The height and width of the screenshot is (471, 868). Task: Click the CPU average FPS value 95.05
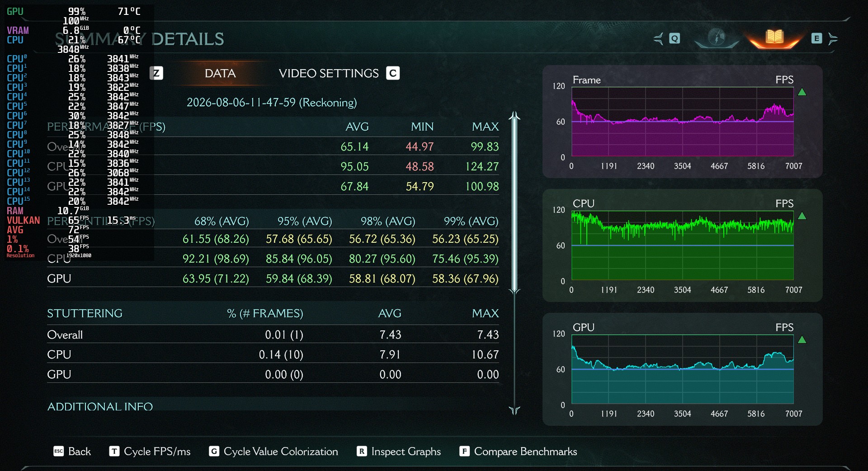point(354,166)
